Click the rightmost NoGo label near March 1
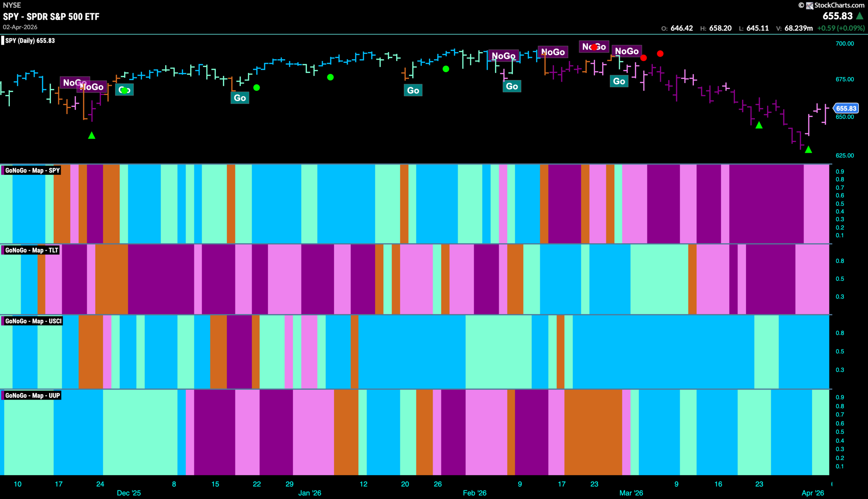 627,51
